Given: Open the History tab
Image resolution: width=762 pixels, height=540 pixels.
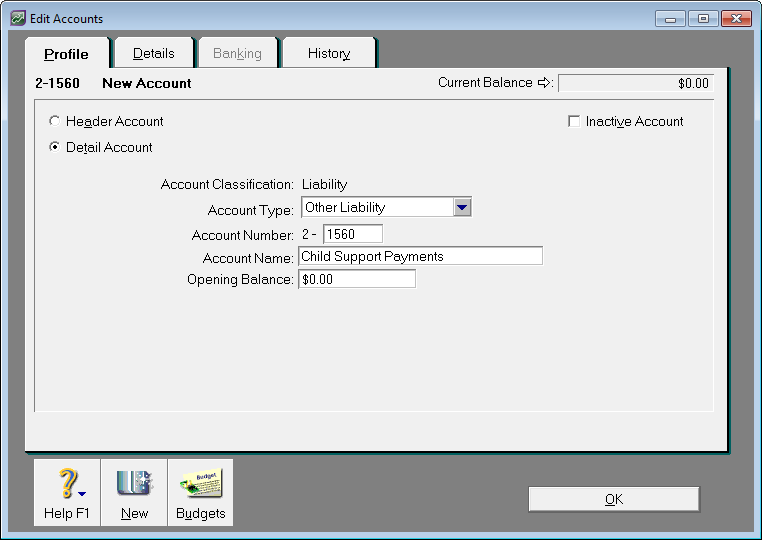Looking at the screenshot, I should pos(328,53).
